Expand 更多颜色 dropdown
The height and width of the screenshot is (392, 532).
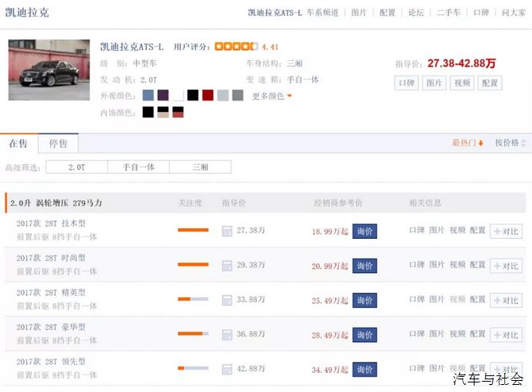point(272,96)
